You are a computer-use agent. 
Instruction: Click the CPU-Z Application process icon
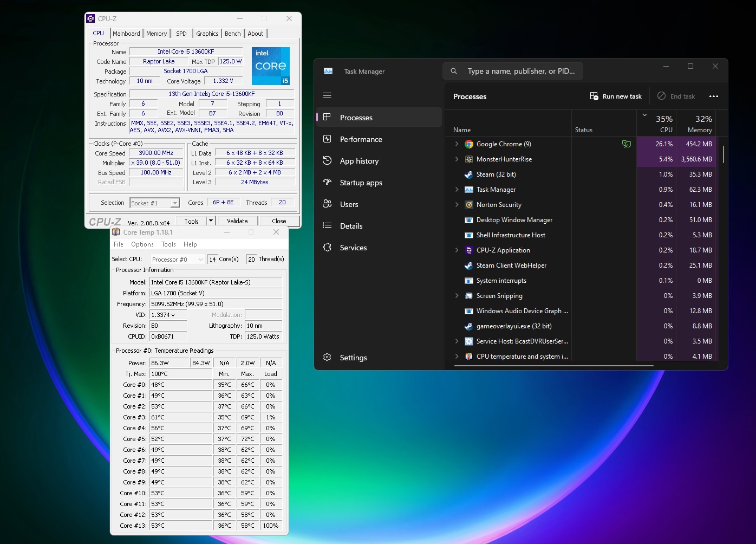pos(469,250)
